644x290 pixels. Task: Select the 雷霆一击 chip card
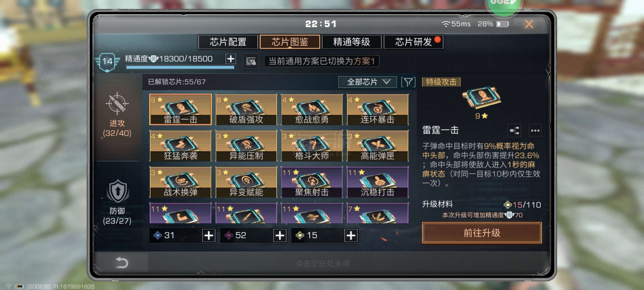point(180,109)
